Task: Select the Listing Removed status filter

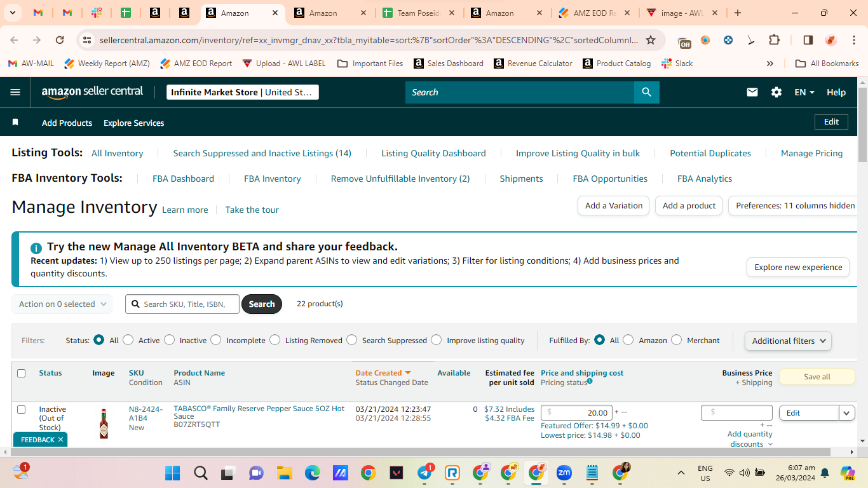Action: pos(275,340)
